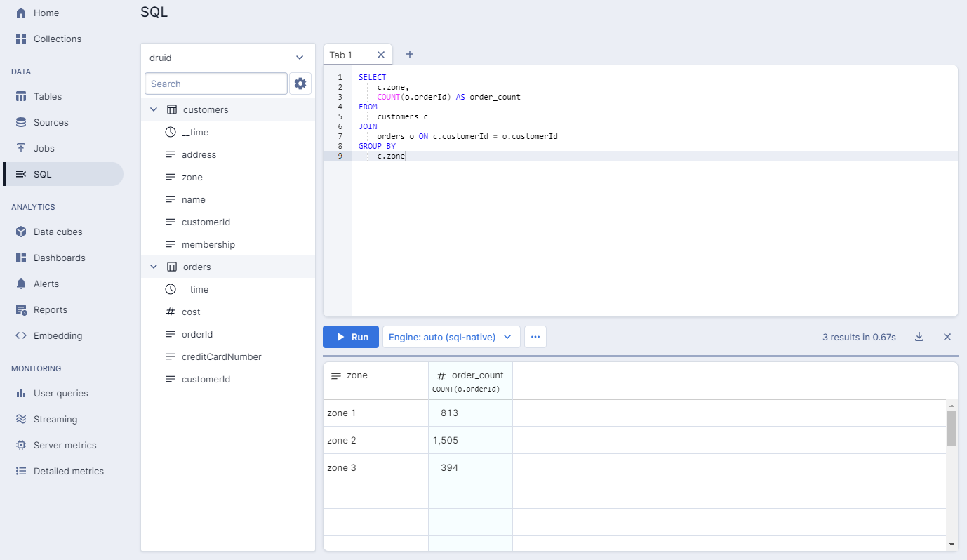Click the download results icon

point(919,337)
